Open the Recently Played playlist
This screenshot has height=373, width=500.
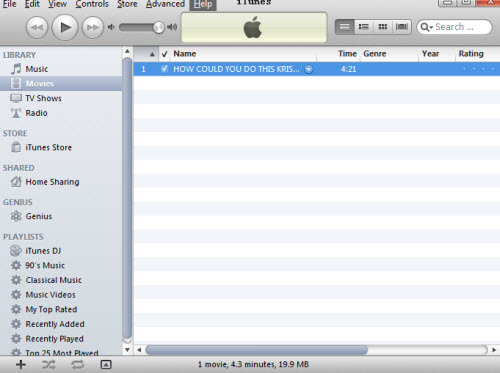point(61,339)
